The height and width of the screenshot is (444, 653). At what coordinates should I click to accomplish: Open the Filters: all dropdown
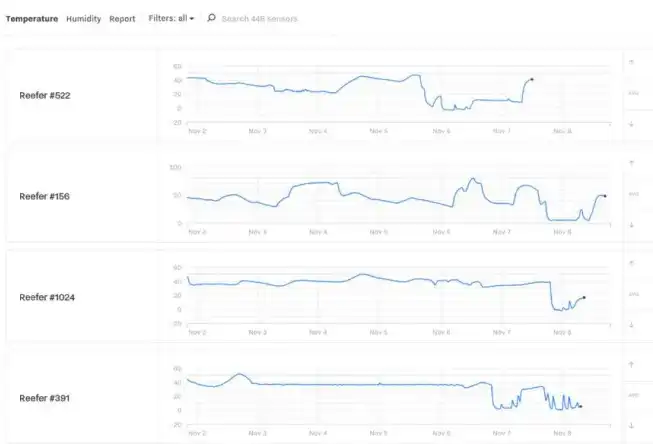pyautogui.click(x=171, y=18)
